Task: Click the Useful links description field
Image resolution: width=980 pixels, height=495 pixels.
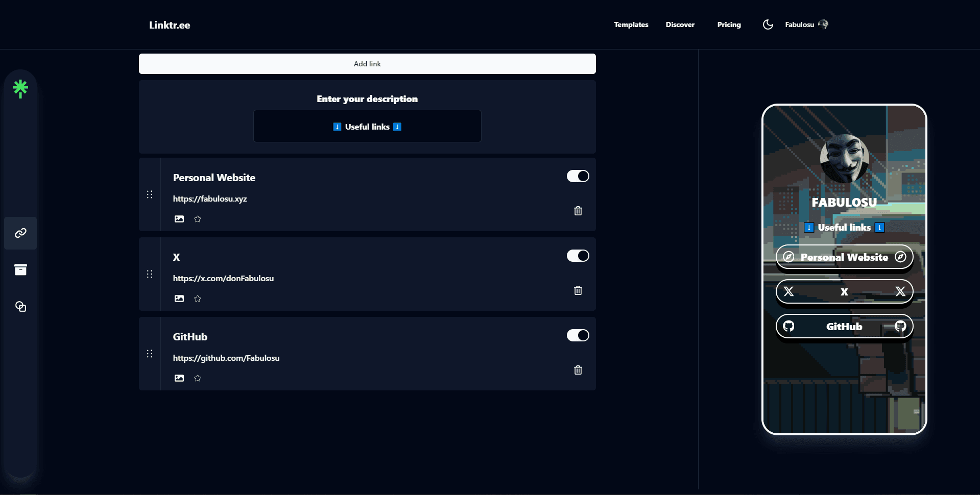Action: coord(367,126)
